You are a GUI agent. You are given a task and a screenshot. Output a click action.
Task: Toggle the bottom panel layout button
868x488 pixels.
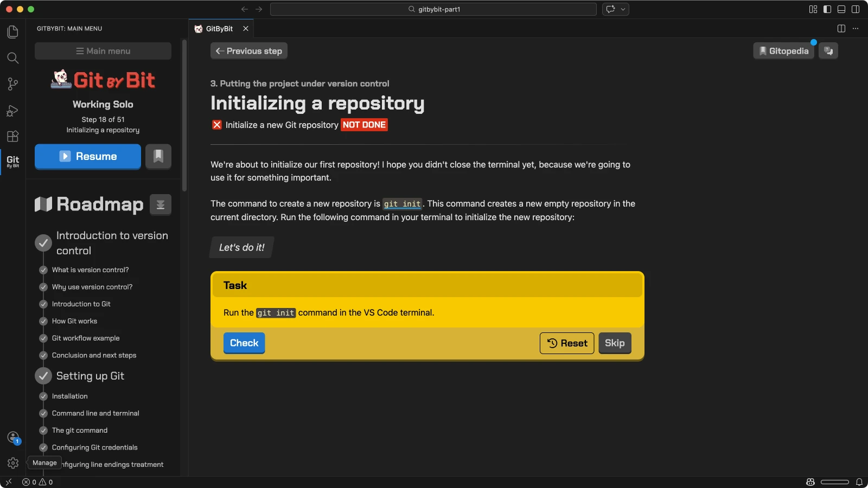pyautogui.click(x=841, y=9)
